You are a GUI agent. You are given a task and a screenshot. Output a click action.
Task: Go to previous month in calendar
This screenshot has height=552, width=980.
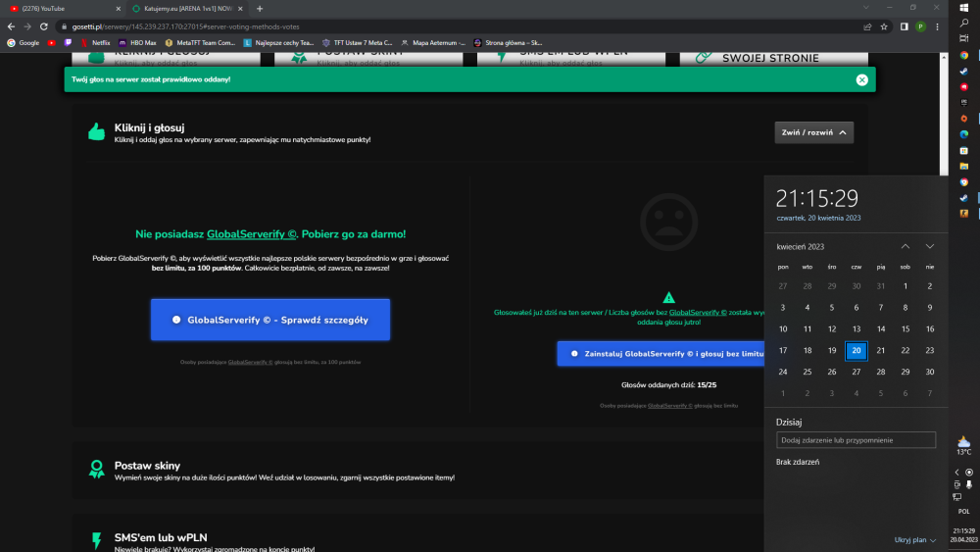click(905, 246)
